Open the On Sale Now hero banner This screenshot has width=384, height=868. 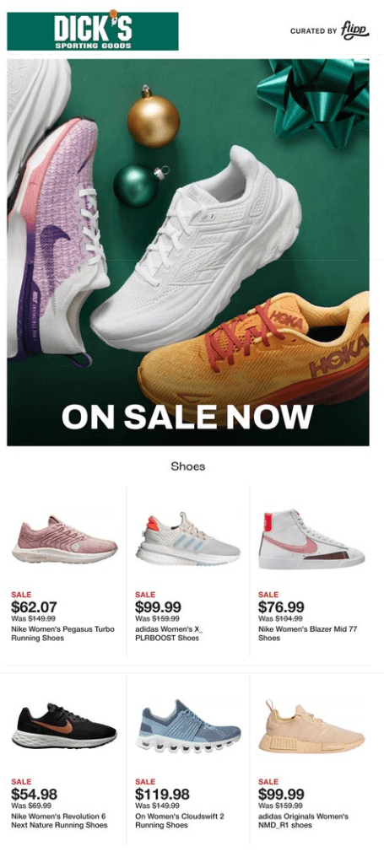(x=188, y=252)
